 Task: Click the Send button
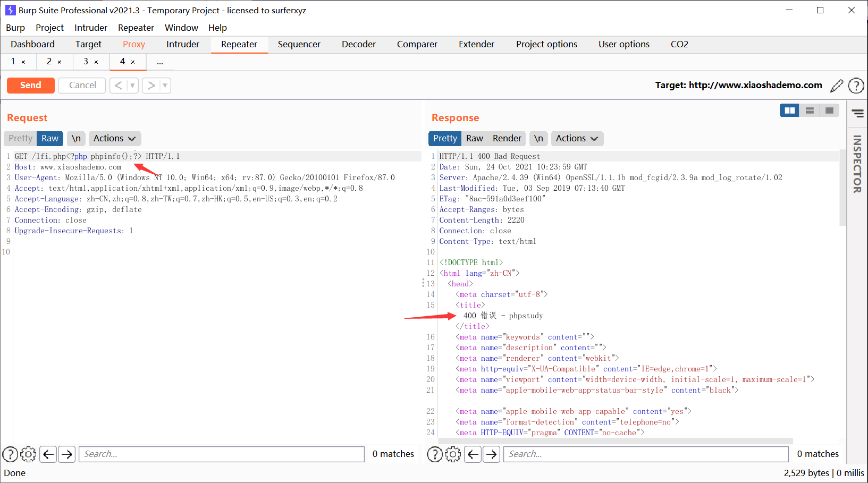(x=31, y=86)
